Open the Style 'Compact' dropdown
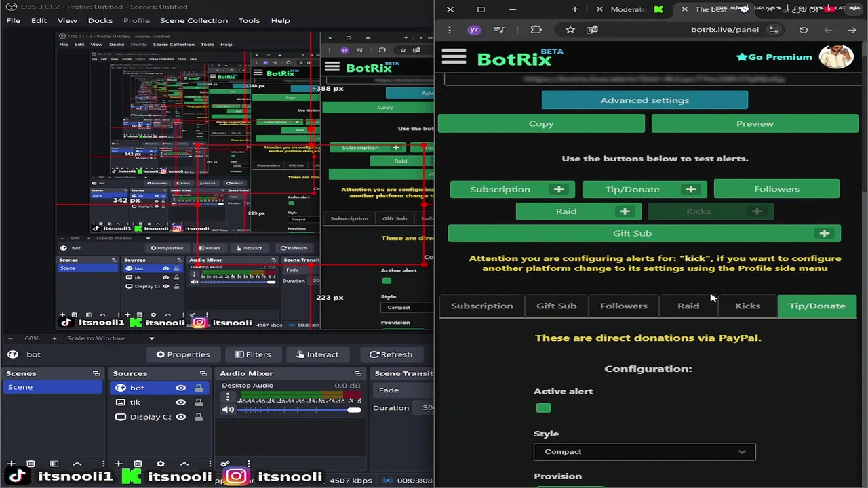868x488 pixels. (x=644, y=452)
